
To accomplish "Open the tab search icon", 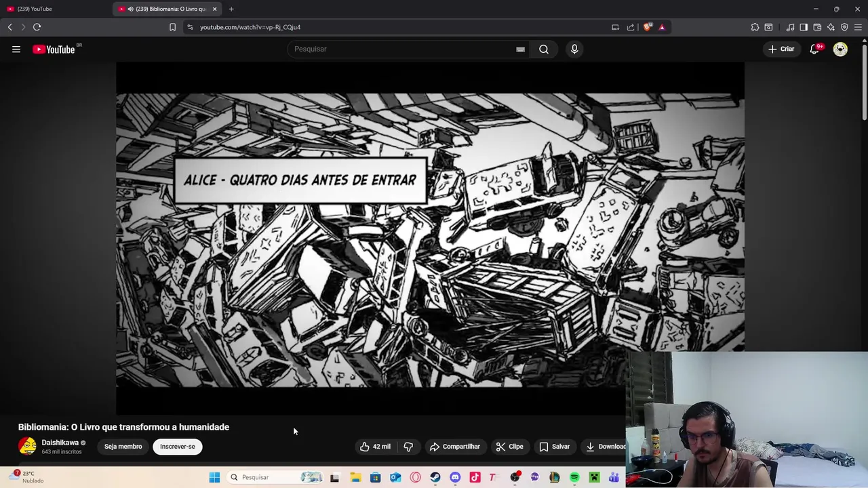I will tap(768, 27).
